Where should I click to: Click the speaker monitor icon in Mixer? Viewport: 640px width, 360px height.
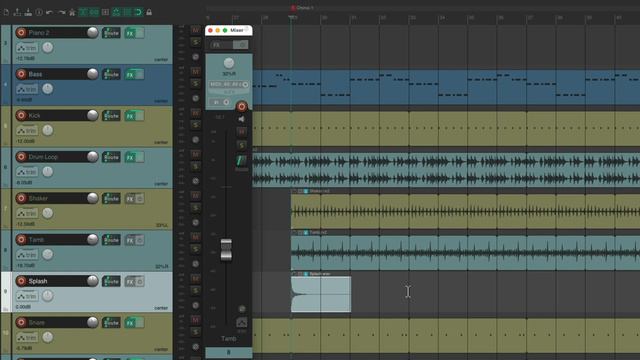241,119
